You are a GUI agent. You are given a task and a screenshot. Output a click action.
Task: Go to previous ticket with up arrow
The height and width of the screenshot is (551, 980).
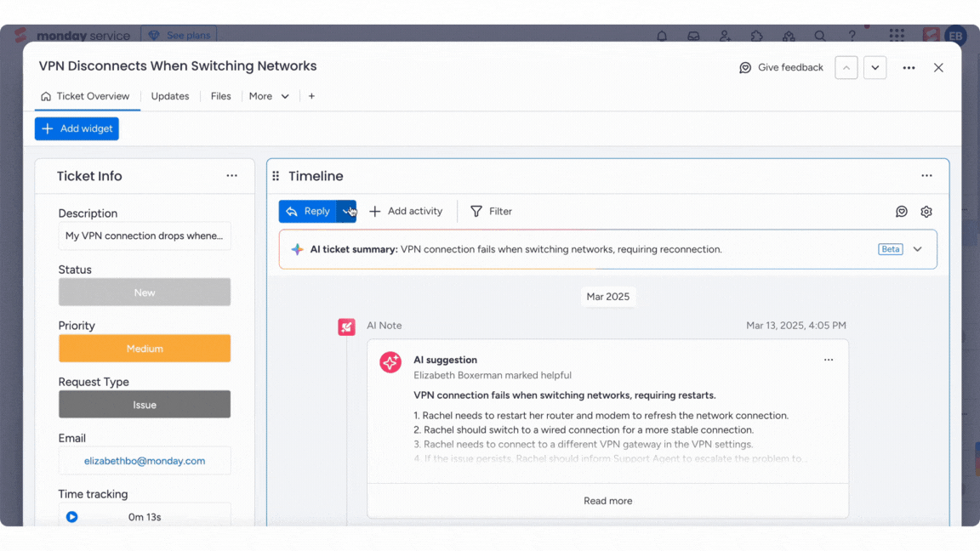tap(846, 67)
